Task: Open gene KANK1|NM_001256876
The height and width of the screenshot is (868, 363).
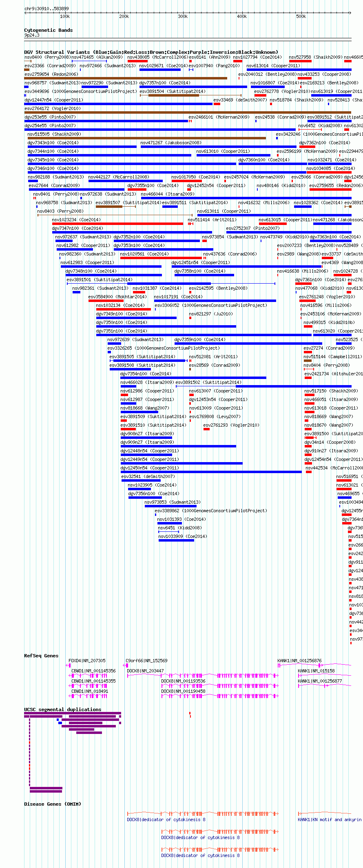Action: [x=299, y=661]
